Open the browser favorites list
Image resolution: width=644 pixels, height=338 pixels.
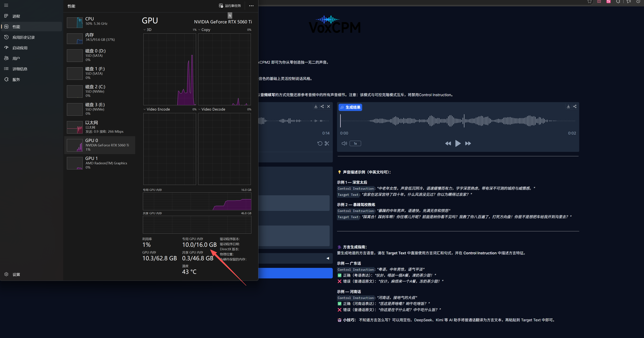(x=629, y=2)
